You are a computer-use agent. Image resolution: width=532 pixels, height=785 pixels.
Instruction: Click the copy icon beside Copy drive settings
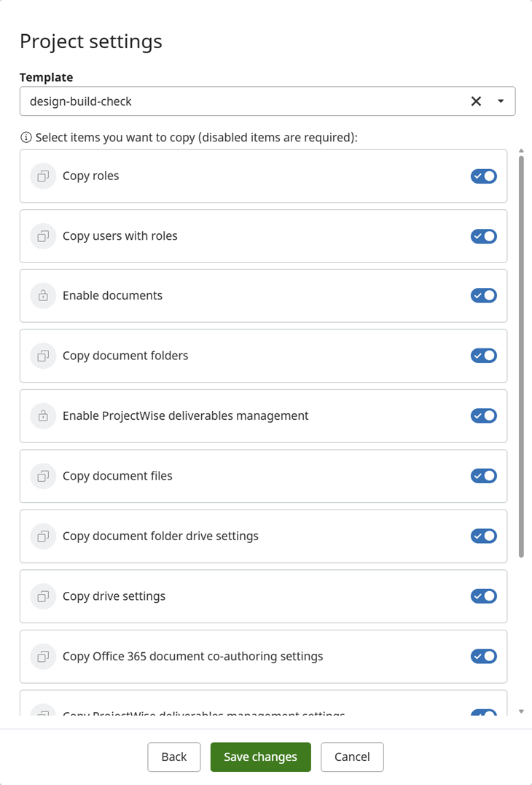pos(43,596)
